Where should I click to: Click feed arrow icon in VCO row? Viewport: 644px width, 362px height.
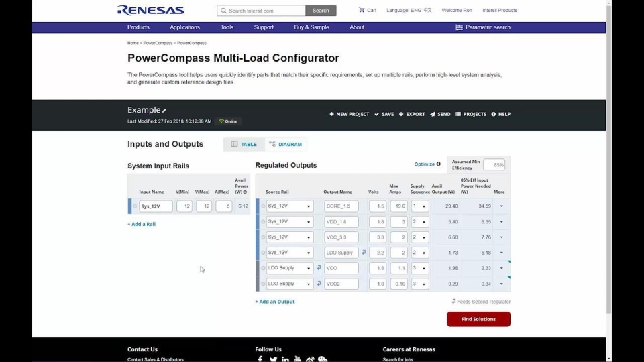click(x=319, y=267)
